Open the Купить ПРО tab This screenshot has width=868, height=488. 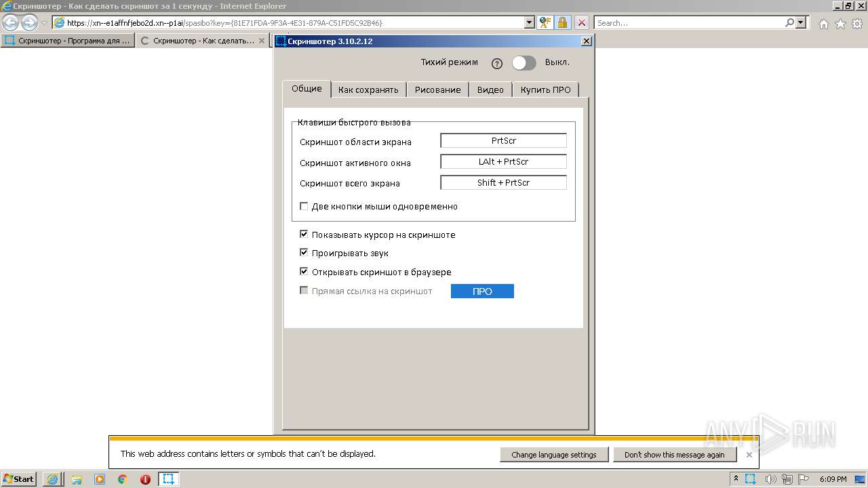tap(546, 89)
